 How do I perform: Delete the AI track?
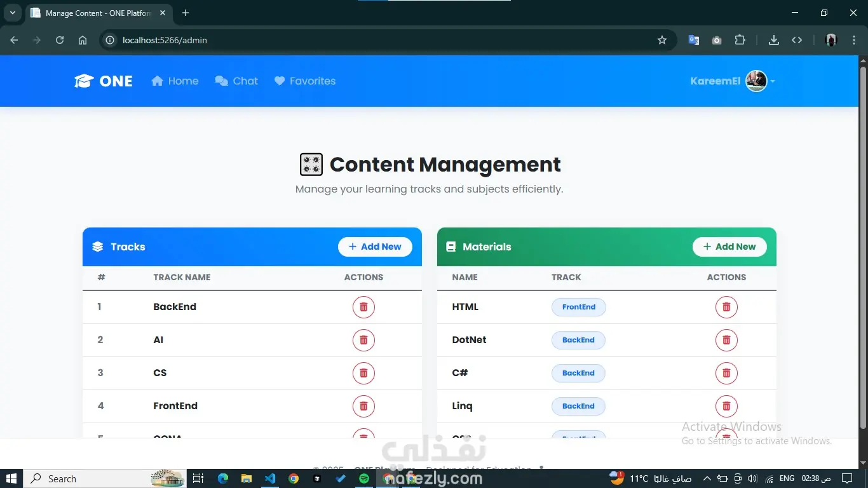click(x=363, y=340)
